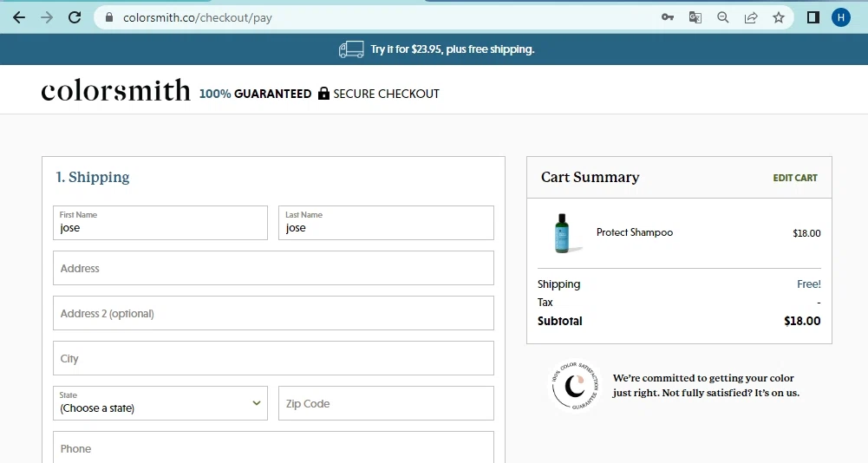Click the delivery truck icon in banner
Viewport: 868px width, 463px height.
tap(351, 49)
